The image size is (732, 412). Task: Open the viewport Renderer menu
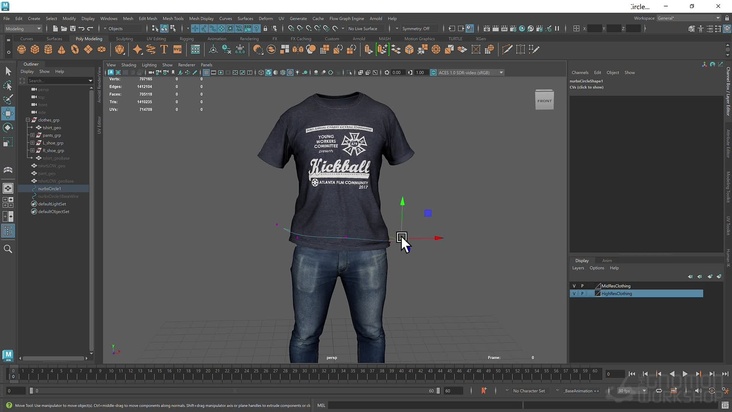[186, 65]
